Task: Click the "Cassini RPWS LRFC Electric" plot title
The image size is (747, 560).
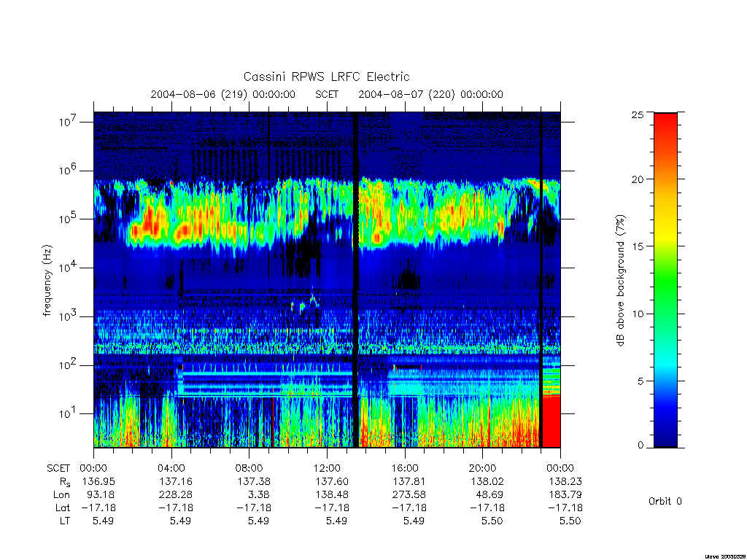Action: [326, 77]
